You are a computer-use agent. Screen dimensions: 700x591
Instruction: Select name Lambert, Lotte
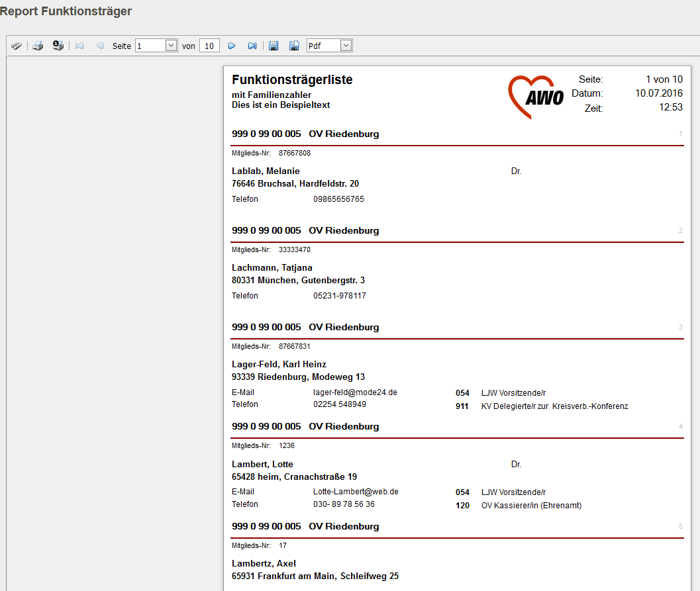click(x=262, y=465)
